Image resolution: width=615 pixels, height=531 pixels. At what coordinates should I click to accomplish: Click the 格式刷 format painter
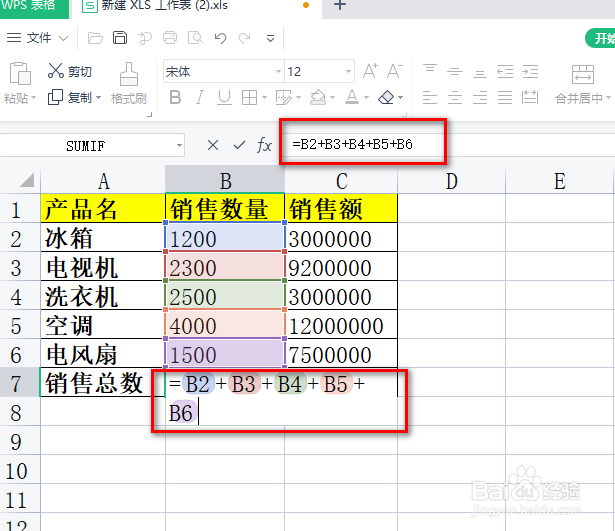(x=129, y=84)
